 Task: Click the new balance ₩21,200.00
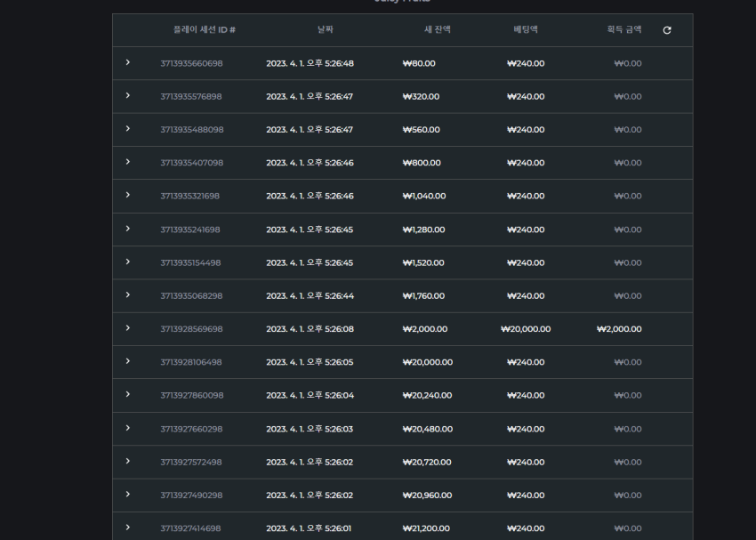426,528
